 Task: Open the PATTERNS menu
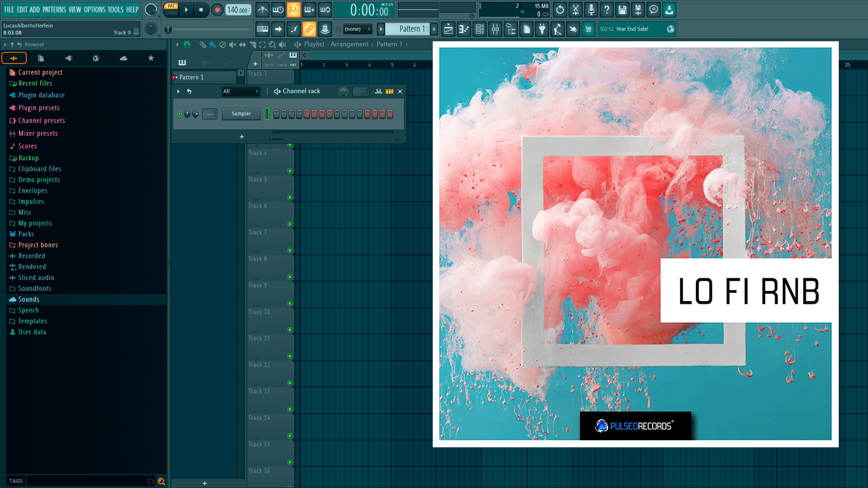[54, 10]
